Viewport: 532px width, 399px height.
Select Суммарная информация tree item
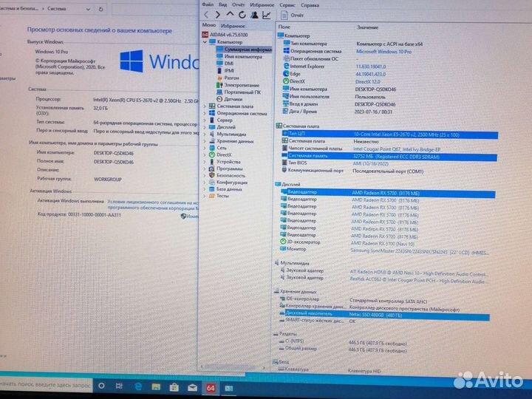point(244,50)
